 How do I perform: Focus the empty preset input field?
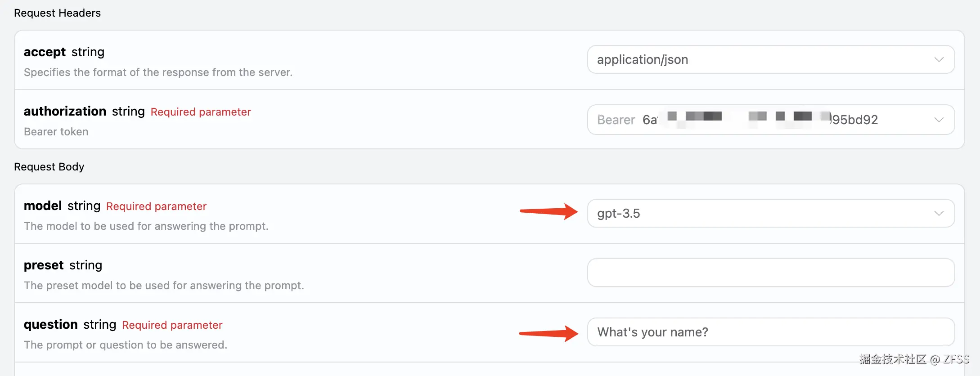(770, 273)
